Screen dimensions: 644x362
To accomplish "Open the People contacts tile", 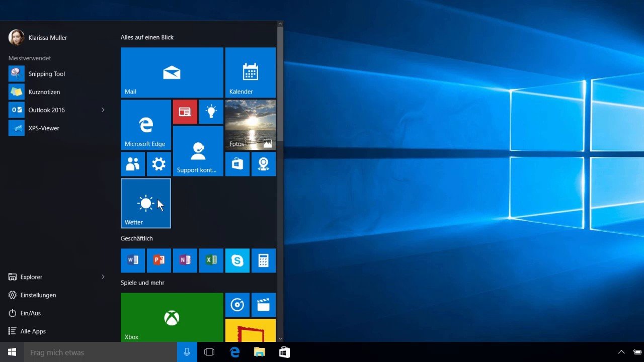I will pyautogui.click(x=132, y=164).
